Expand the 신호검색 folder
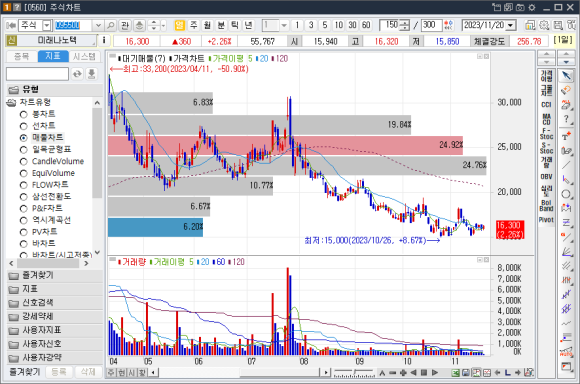580x384 pixels. click(x=54, y=303)
